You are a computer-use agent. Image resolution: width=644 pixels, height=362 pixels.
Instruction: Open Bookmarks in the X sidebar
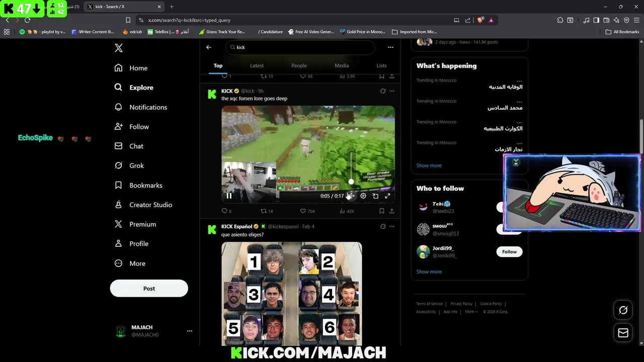coord(138,185)
